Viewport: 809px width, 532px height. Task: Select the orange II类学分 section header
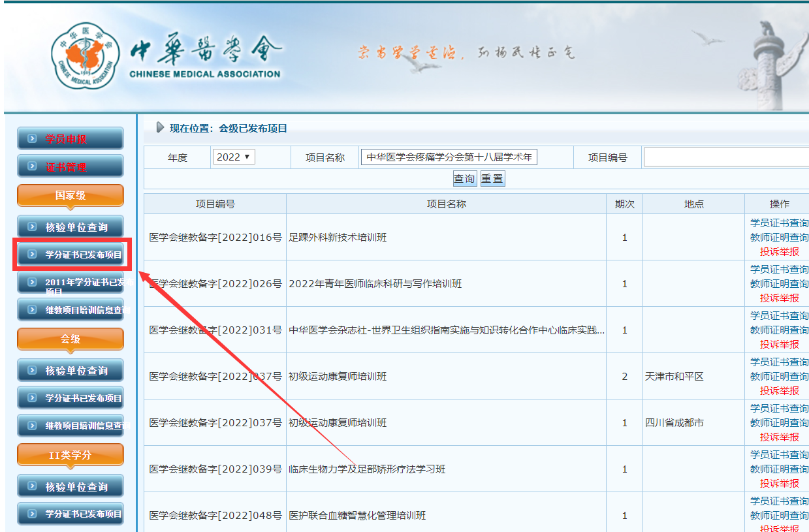71,455
